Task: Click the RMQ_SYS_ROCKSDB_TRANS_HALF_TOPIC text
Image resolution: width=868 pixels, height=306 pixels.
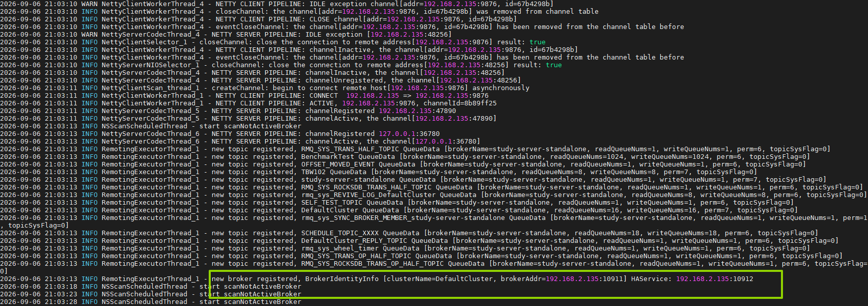Action: pyautogui.click(x=366, y=187)
